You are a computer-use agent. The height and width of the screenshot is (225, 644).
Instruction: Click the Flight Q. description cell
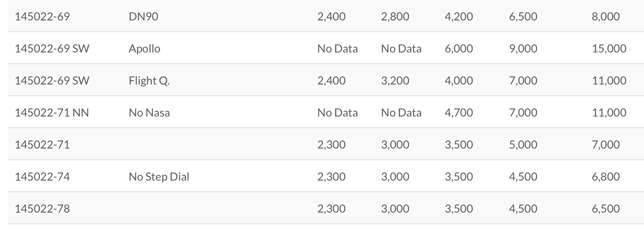[x=149, y=80]
